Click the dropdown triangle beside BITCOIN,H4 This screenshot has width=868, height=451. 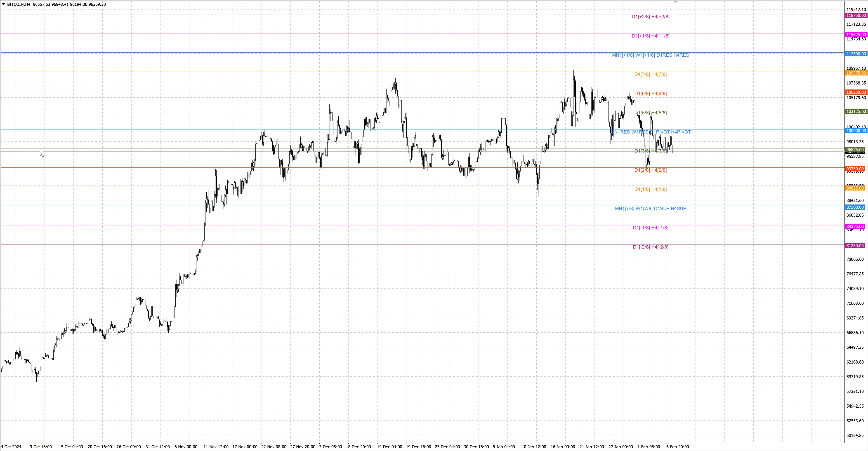click(3, 4)
